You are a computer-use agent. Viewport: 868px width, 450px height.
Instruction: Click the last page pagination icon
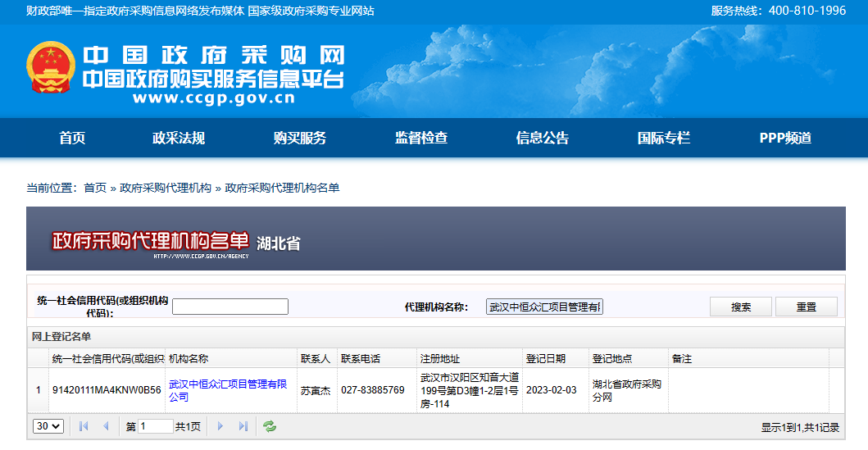tap(243, 426)
